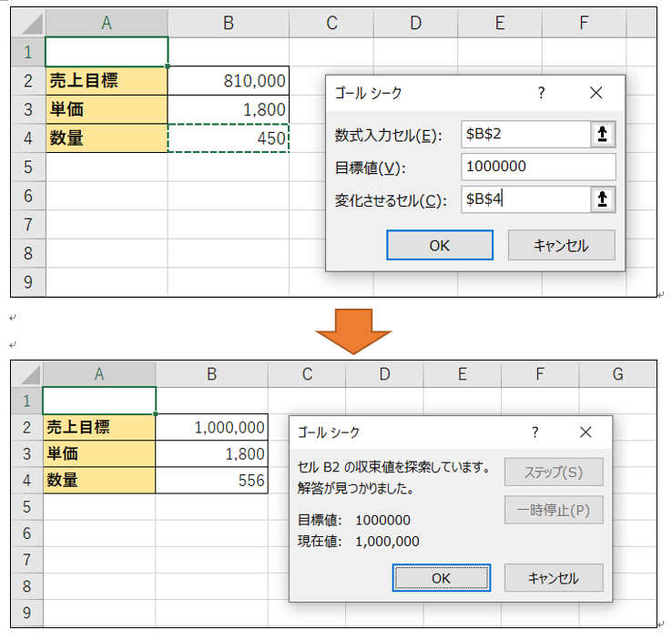Viewport: 672px width, 640px height.
Task: Click help question mark in top Goal Seek dialog
Action: coord(541,93)
